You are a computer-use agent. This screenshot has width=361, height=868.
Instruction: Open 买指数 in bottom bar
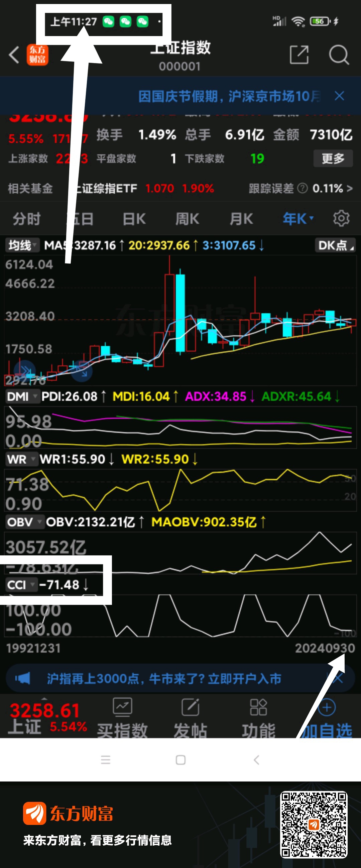tap(122, 717)
